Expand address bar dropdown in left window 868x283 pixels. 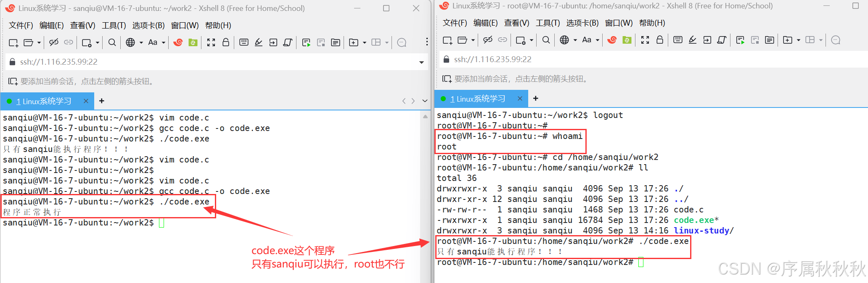pyautogui.click(x=421, y=63)
